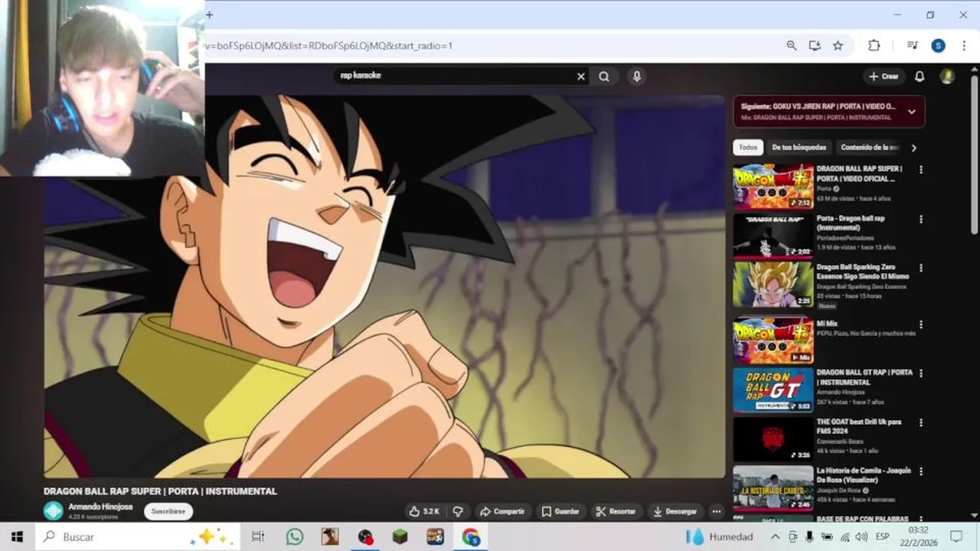The image size is (980, 551).
Task: Open the notifications bell
Action: (920, 77)
